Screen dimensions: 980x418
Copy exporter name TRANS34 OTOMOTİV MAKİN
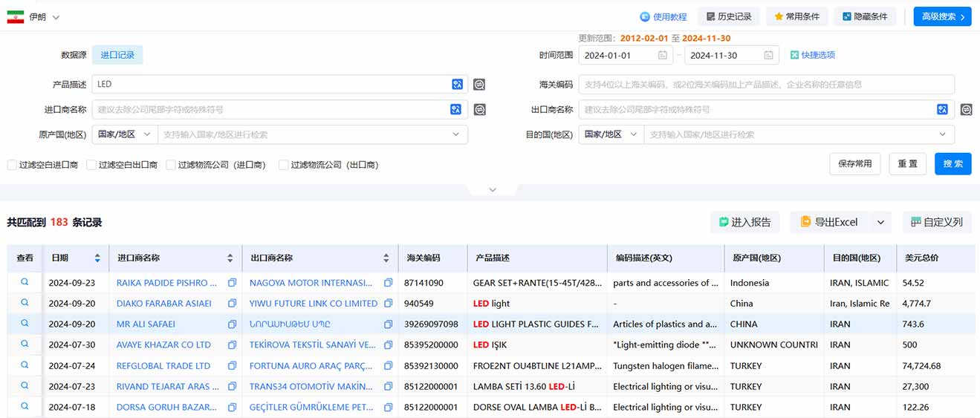point(388,387)
